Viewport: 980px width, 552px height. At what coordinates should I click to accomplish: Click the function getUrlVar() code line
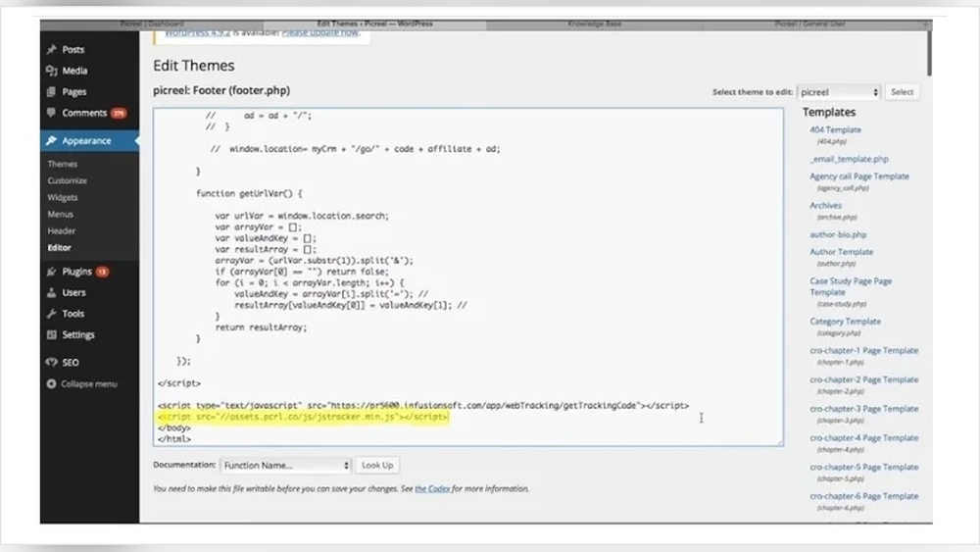pos(249,194)
